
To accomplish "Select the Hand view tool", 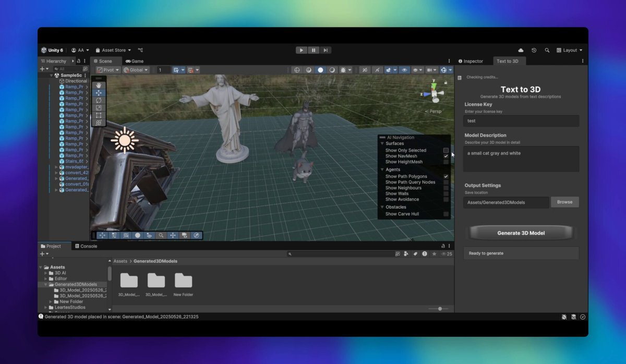I will tap(99, 86).
